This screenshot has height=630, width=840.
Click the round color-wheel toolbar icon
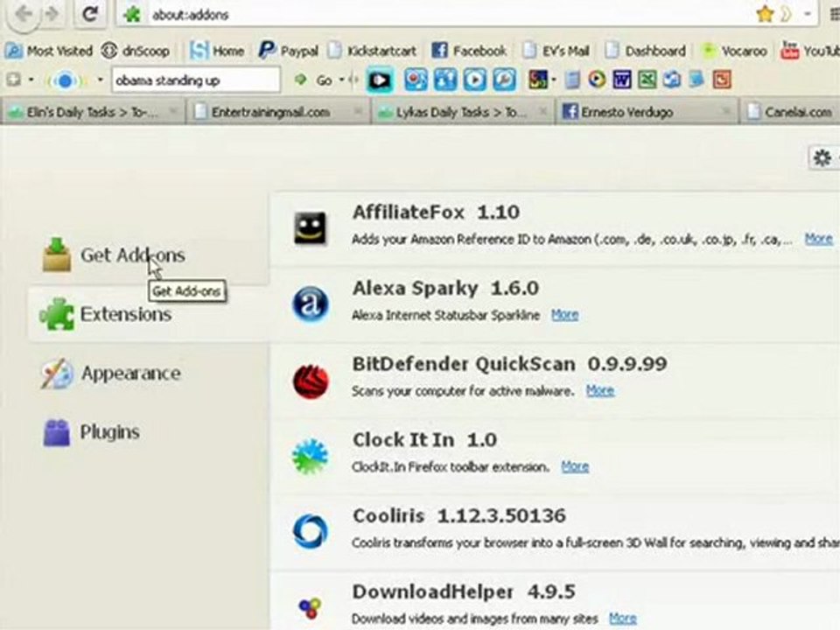(x=597, y=80)
